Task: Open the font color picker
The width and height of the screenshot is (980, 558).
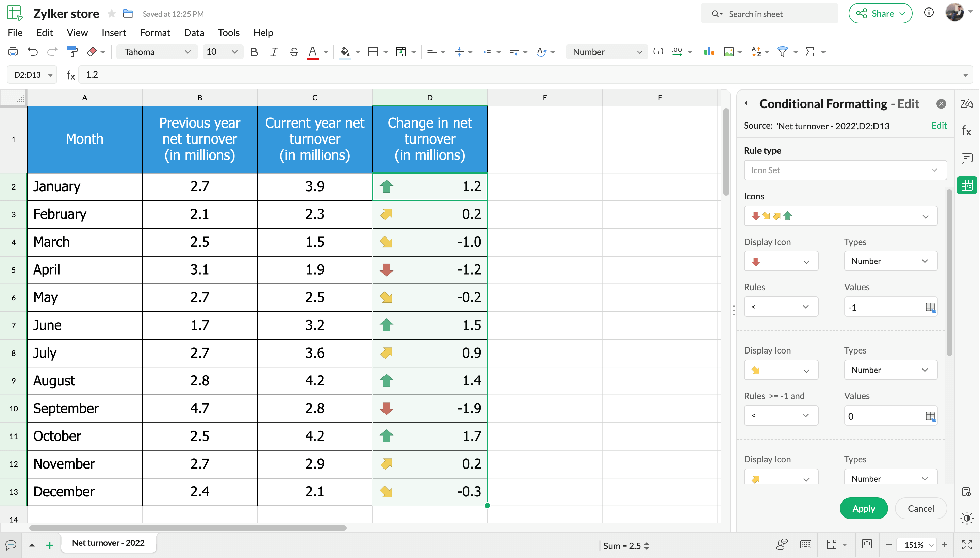Action: tap(313, 52)
